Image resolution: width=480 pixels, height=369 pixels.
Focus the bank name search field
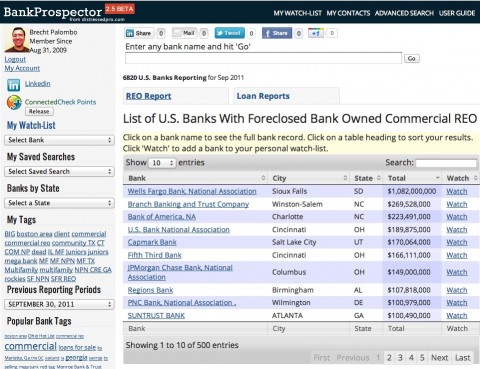(263, 58)
